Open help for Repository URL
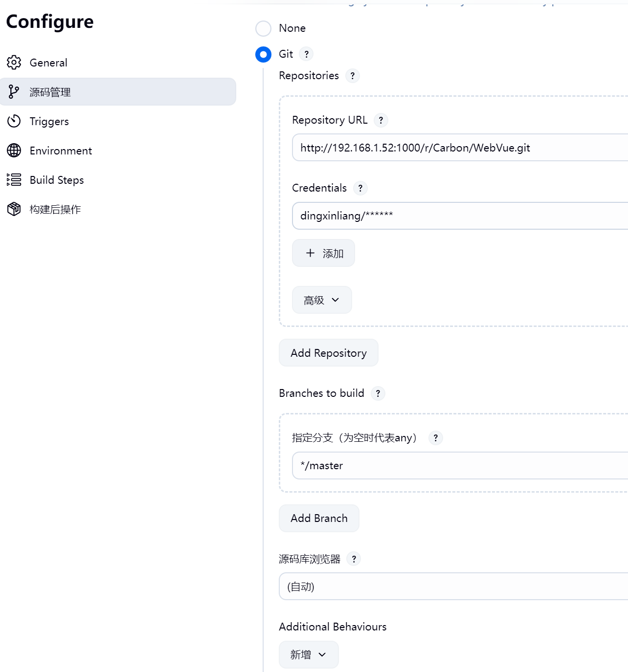 click(x=381, y=120)
